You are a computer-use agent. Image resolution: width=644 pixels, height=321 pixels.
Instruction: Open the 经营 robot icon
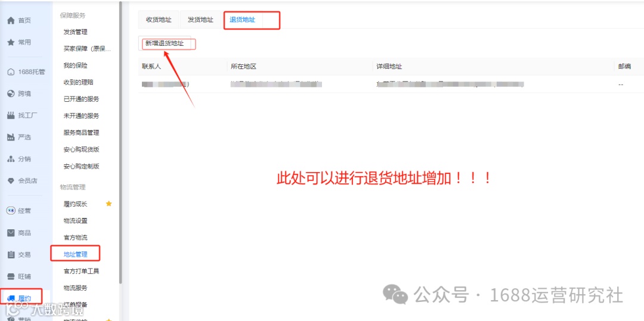tap(11, 211)
